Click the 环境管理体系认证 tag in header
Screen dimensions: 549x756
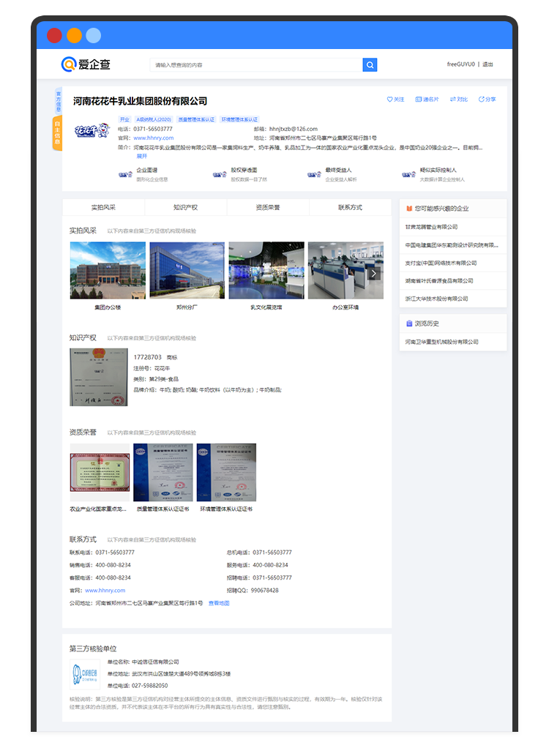pos(240,119)
